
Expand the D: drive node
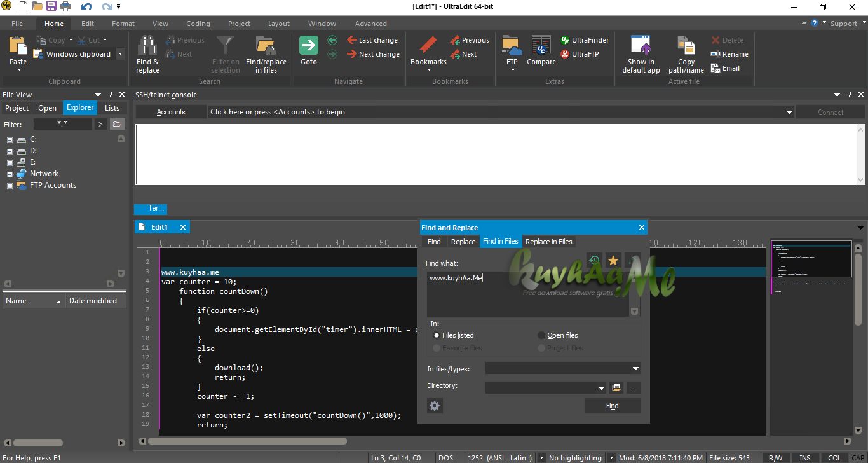click(10, 151)
